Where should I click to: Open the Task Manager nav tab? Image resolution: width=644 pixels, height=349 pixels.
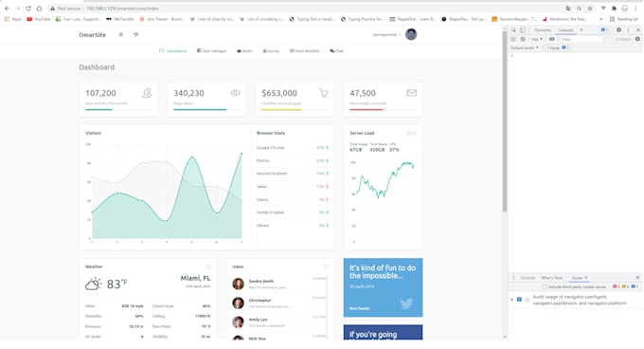[211, 51]
